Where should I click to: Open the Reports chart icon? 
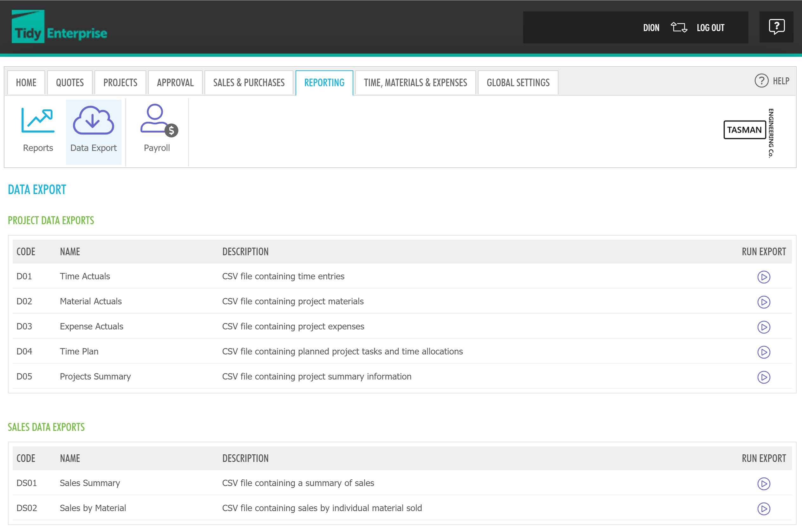(38, 121)
